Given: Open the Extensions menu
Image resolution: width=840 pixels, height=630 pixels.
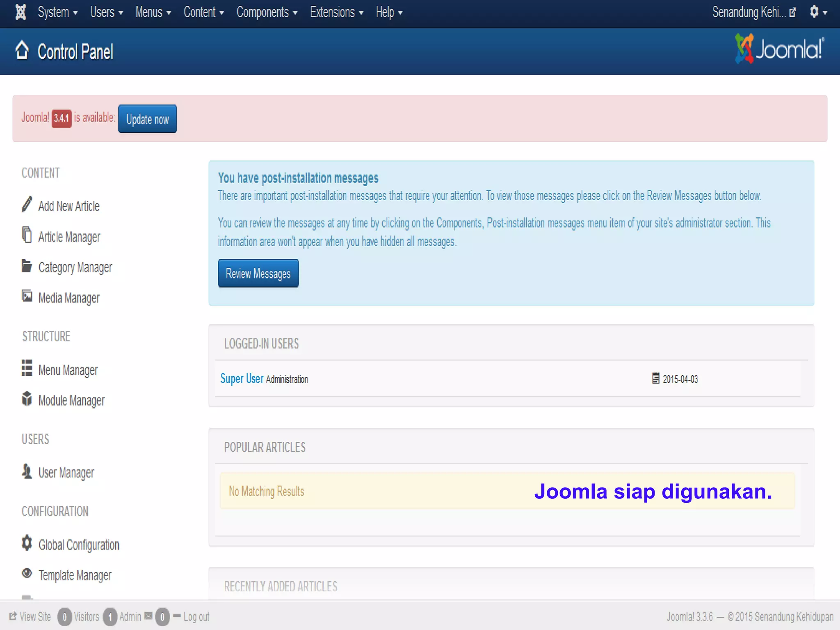Looking at the screenshot, I should pos(336,12).
